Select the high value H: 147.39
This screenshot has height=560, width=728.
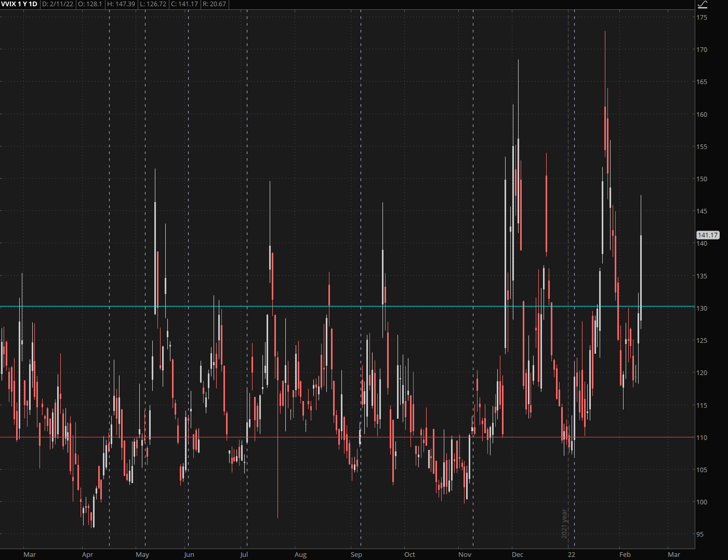(x=121, y=4)
